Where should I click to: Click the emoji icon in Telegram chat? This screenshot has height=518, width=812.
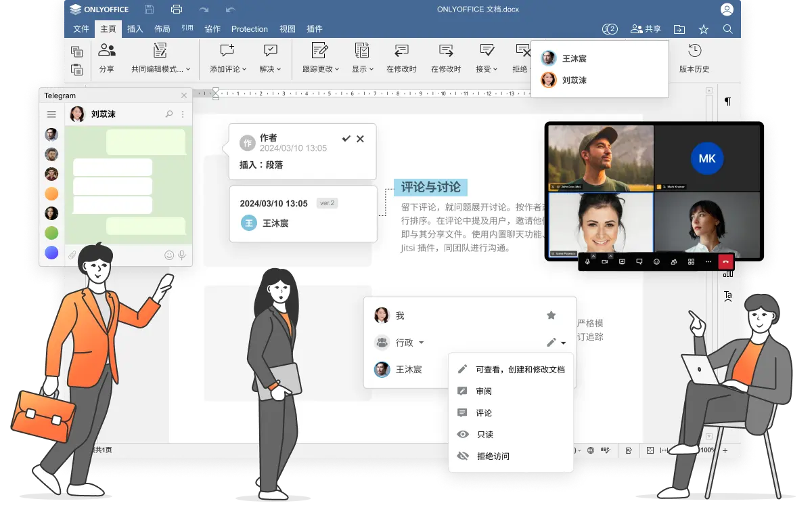(169, 255)
